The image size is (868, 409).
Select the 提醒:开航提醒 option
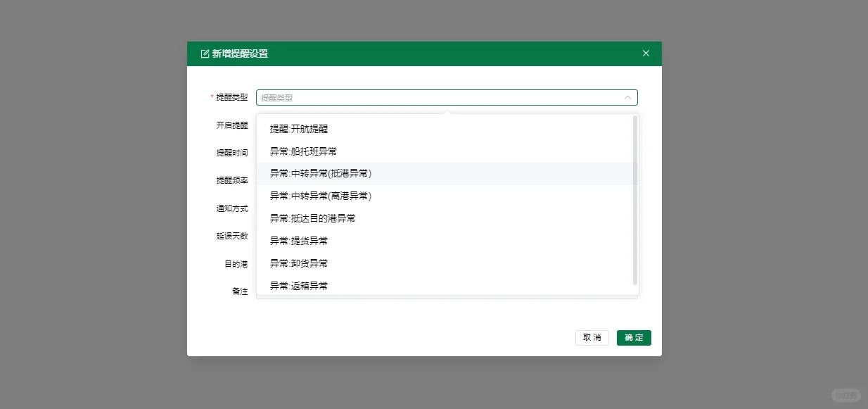(300, 129)
